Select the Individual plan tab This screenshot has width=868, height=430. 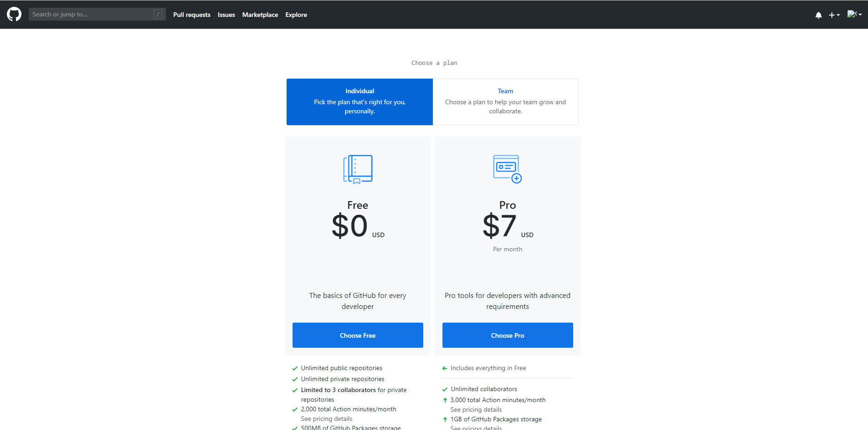click(360, 102)
